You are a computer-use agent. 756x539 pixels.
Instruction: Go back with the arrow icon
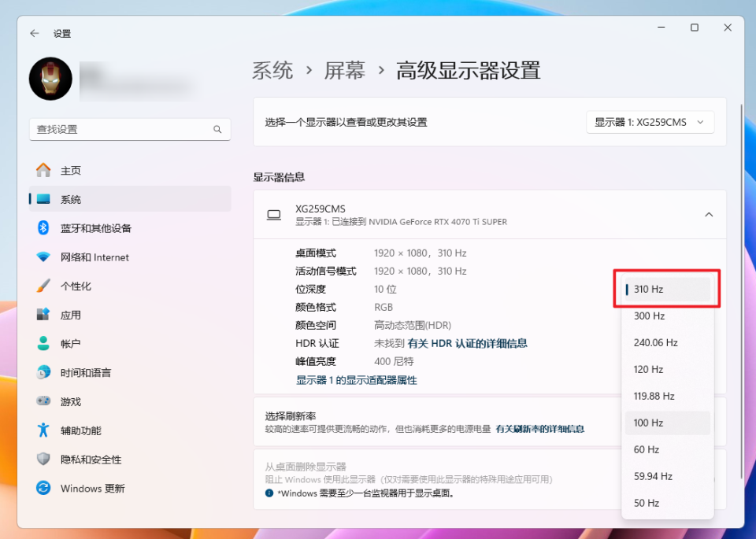(x=34, y=33)
